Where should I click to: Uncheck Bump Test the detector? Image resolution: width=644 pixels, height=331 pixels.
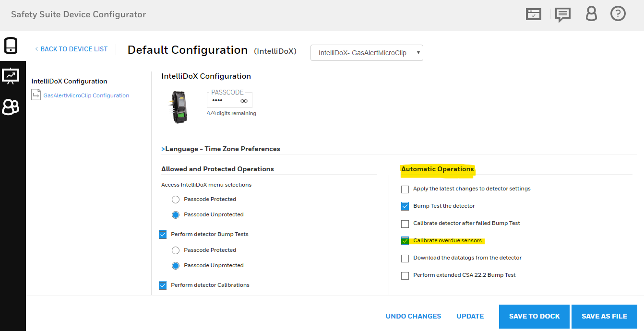(405, 206)
